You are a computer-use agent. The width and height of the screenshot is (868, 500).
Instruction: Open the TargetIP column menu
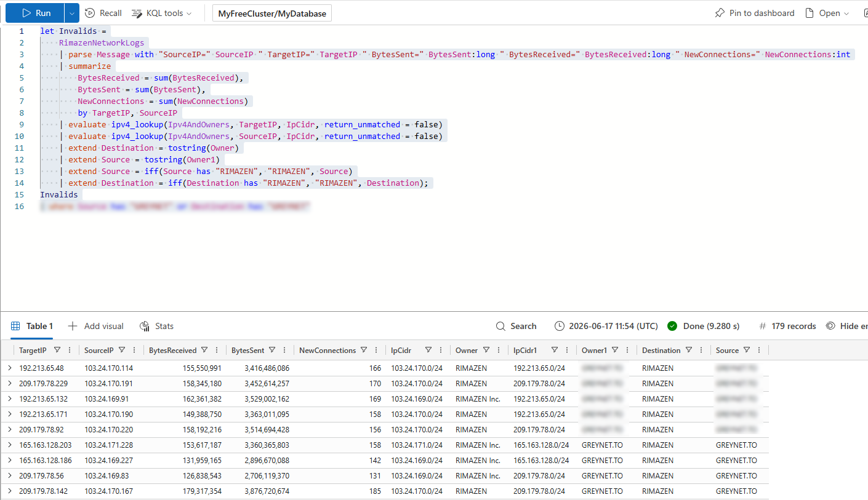click(70, 350)
